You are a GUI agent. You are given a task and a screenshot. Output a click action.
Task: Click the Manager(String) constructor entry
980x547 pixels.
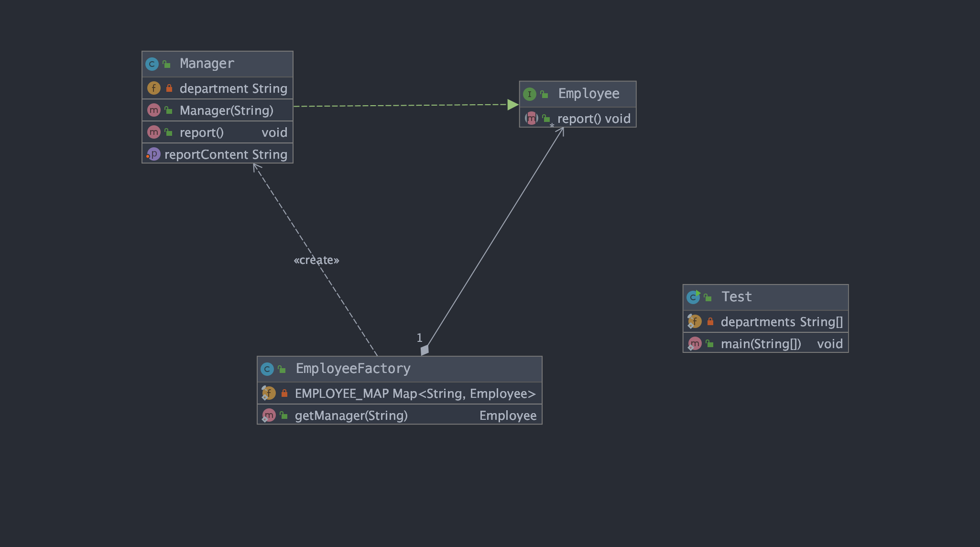[x=217, y=110]
